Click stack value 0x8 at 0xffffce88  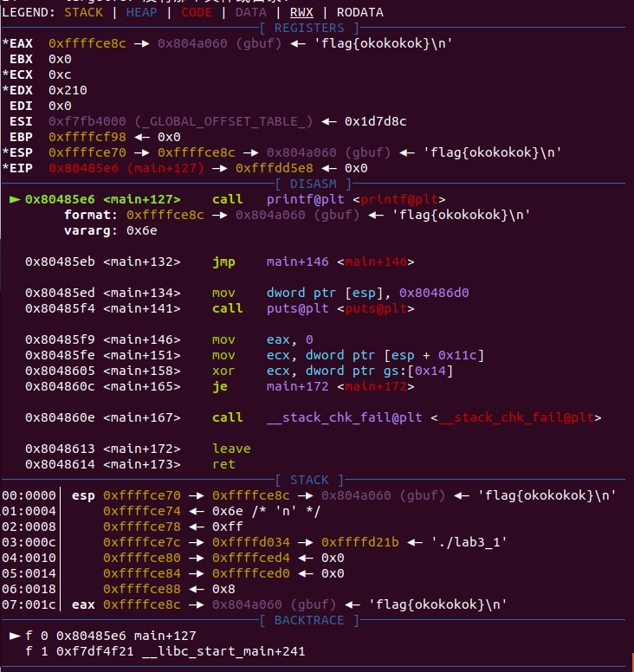[x=223, y=589]
